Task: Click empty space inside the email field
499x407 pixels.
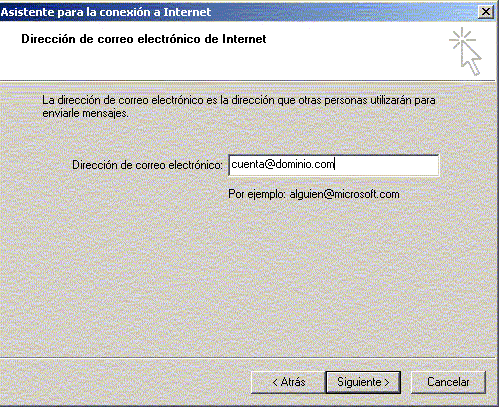Action: pyautogui.click(x=387, y=165)
